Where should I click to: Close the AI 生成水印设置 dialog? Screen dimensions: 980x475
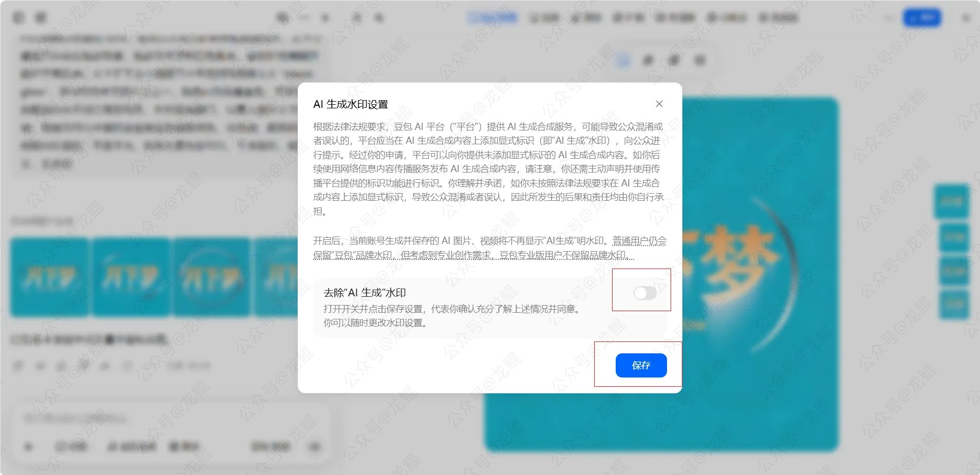659,104
